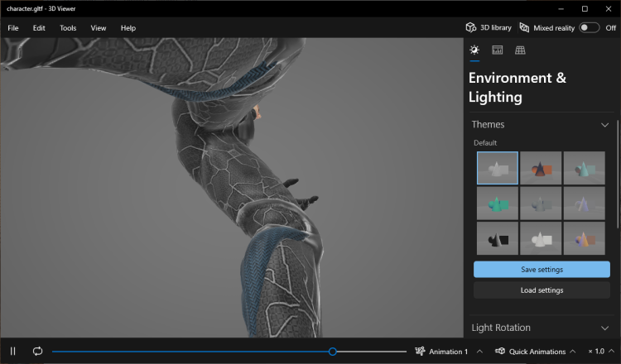
Task: Toggle Mixed reality switch on
Action: point(589,27)
